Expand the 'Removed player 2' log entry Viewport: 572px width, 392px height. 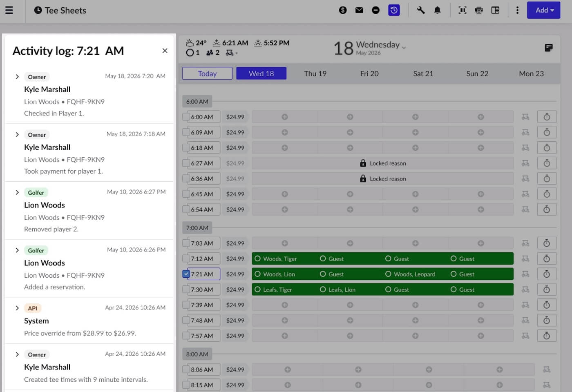pyautogui.click(x=17, y=192)
